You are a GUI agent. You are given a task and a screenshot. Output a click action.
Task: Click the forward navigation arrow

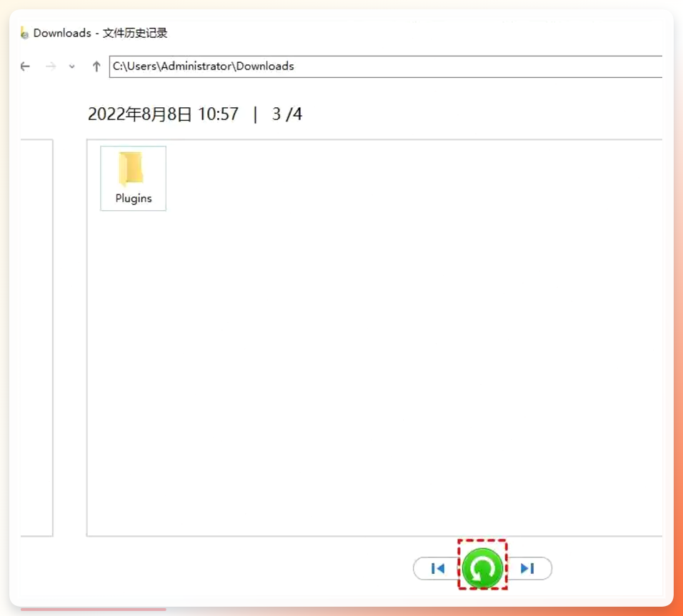tap(51, 66)
